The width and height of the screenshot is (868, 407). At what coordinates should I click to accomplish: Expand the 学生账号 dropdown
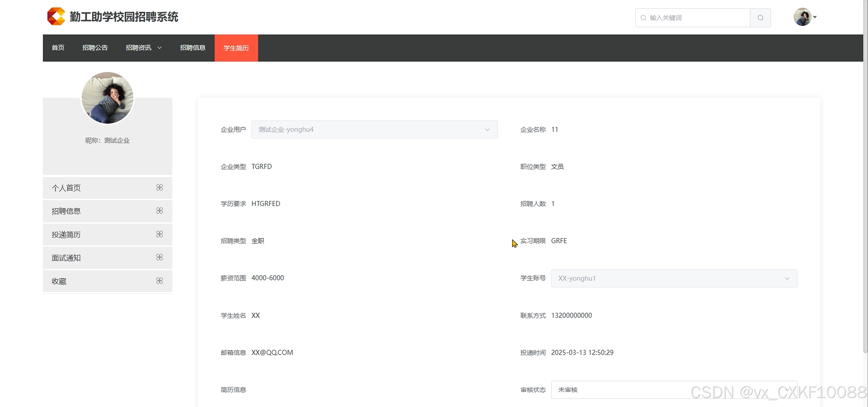(x=787, y=278)
